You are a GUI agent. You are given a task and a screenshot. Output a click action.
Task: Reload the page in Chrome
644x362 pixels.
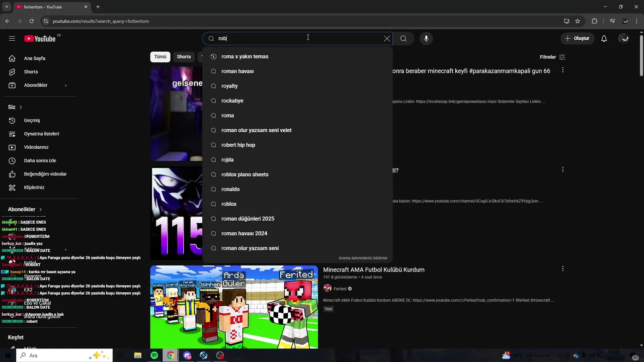click(x=31, y=21)
